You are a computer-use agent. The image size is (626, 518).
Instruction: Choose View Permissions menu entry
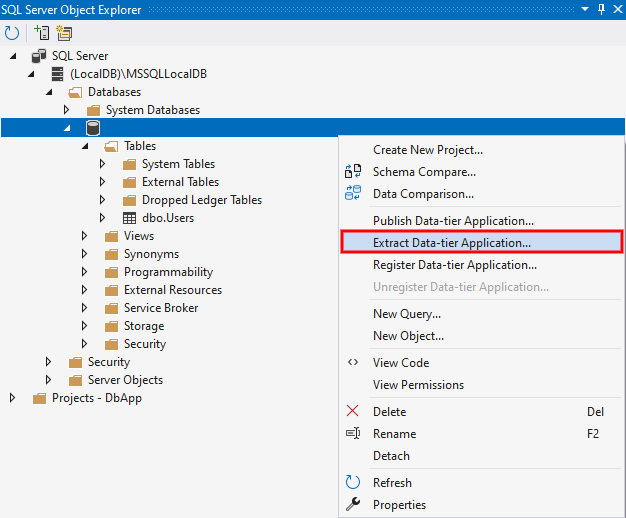481,385
